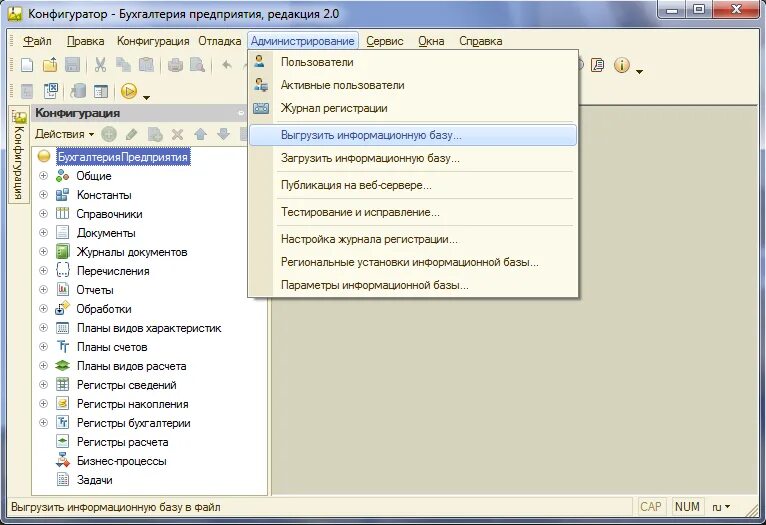Open the Окна menu
766x525 pixels.
[x=431, y=41]
